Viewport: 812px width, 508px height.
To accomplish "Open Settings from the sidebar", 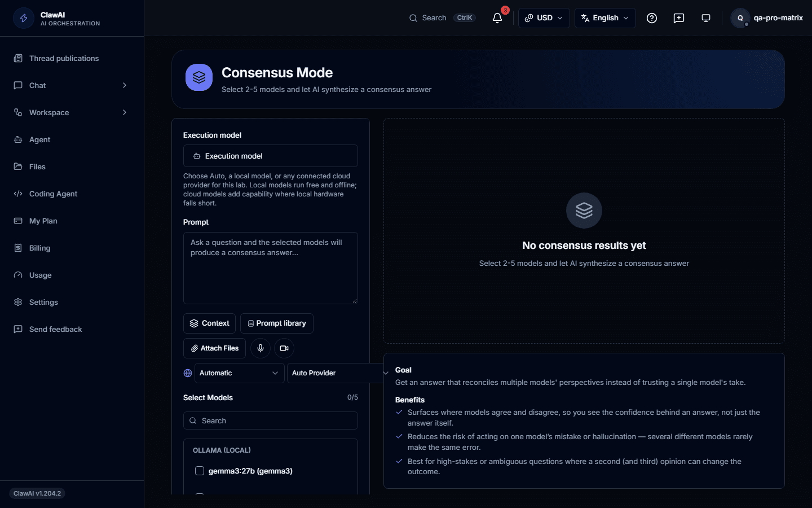I will [72, 302].
